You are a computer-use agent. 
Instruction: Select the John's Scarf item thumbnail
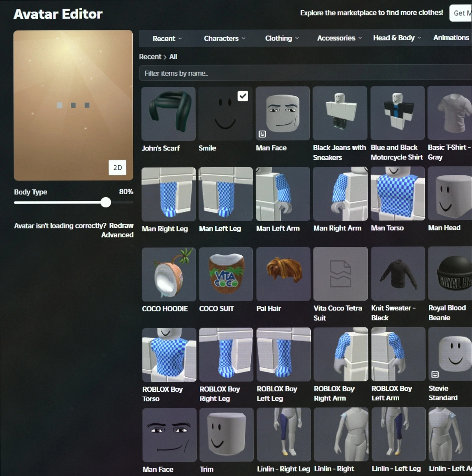168,113
